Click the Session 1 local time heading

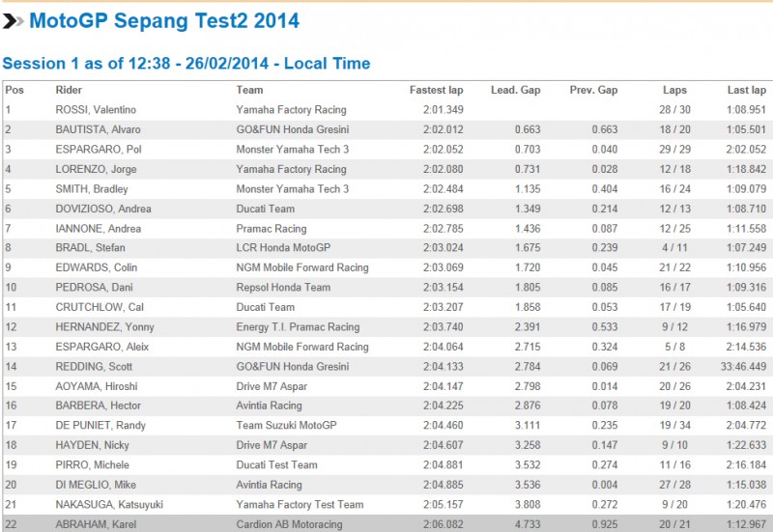pos(186,64)
